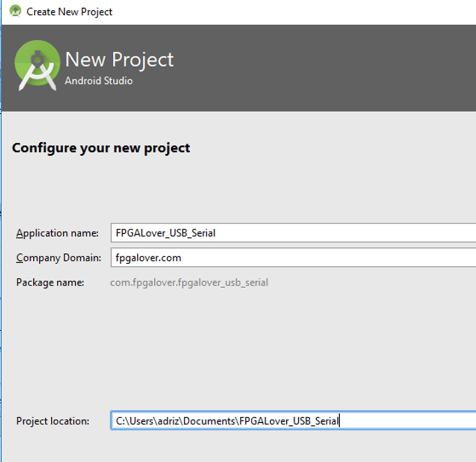Click the FPGALover_USB_Serial application name text
The width and height of the screenshot is (476, 462).
click(164, 233)
